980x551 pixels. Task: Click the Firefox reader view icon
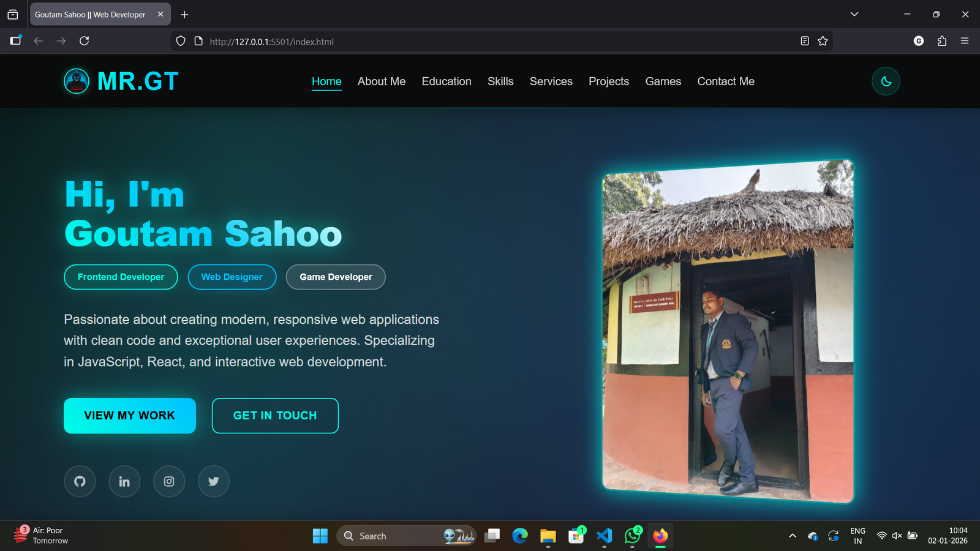pos(804,41)
